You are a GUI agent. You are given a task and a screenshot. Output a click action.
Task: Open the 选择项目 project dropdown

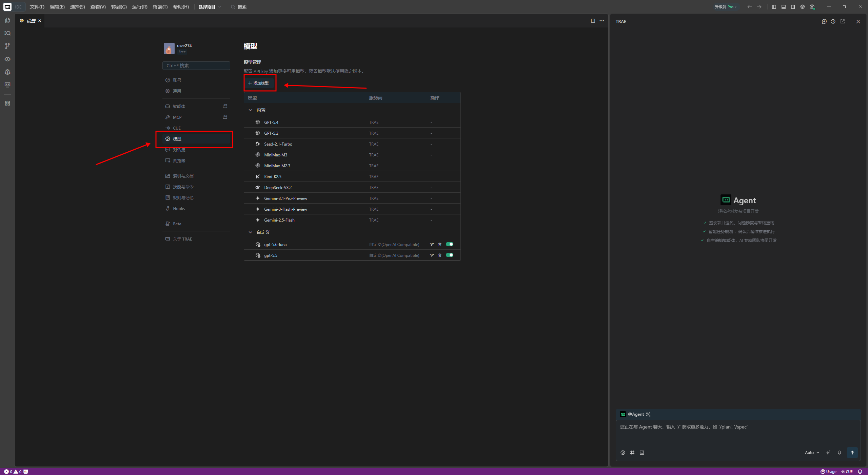coord(210,7)
